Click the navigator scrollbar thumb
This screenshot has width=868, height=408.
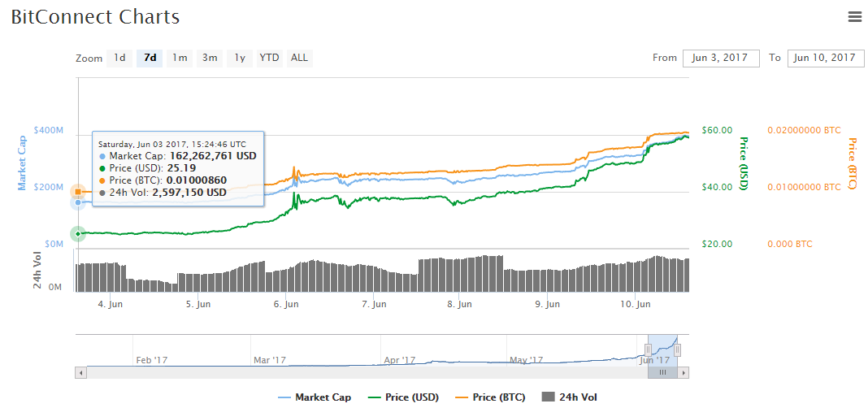[662, 373]
